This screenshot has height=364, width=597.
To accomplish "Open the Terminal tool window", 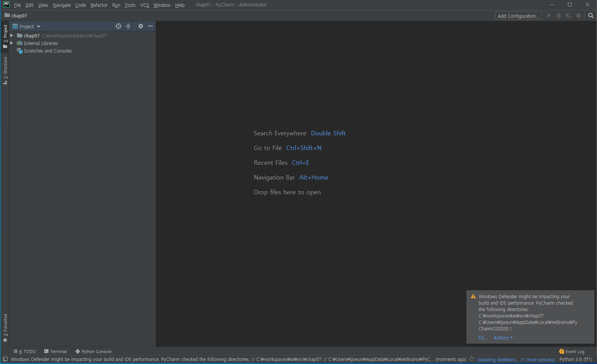I will pyautogui.click(x=56, y=352).
